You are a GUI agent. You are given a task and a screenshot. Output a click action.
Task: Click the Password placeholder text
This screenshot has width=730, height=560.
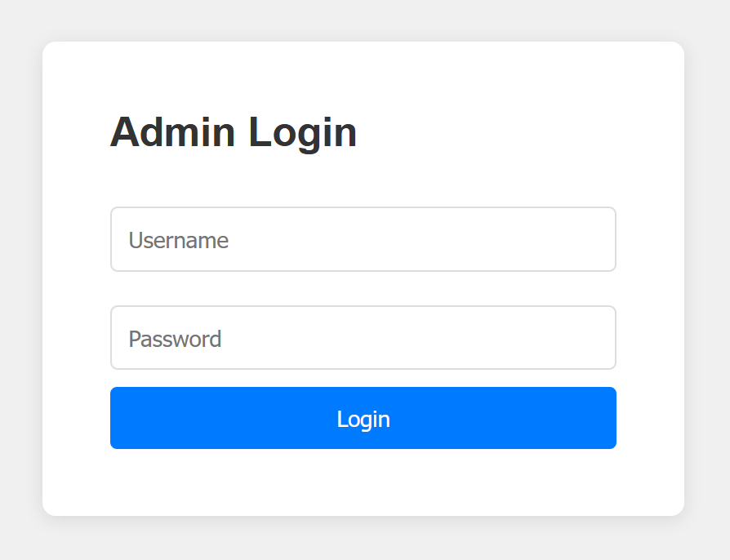tap(175, 339)
